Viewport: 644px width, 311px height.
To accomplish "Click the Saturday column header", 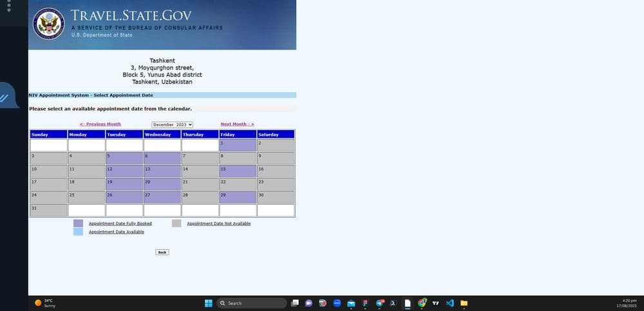I will 276,135.
